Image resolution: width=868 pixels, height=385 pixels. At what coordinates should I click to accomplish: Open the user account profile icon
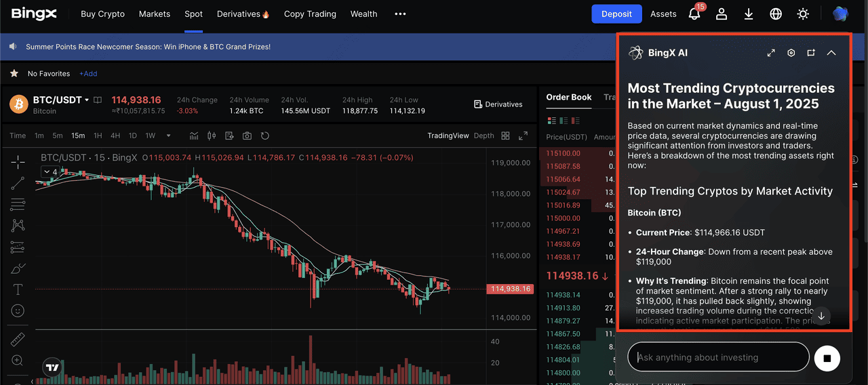click(722, 14)
